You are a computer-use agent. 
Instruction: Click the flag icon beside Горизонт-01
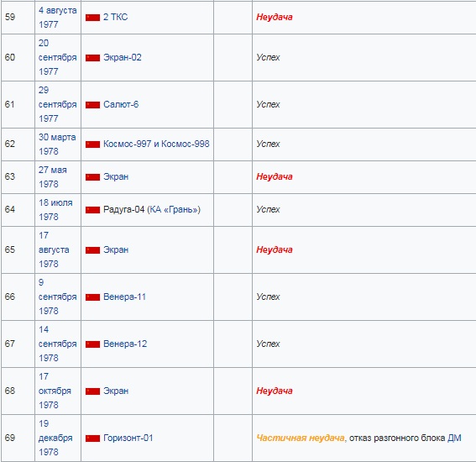[92, 438]
